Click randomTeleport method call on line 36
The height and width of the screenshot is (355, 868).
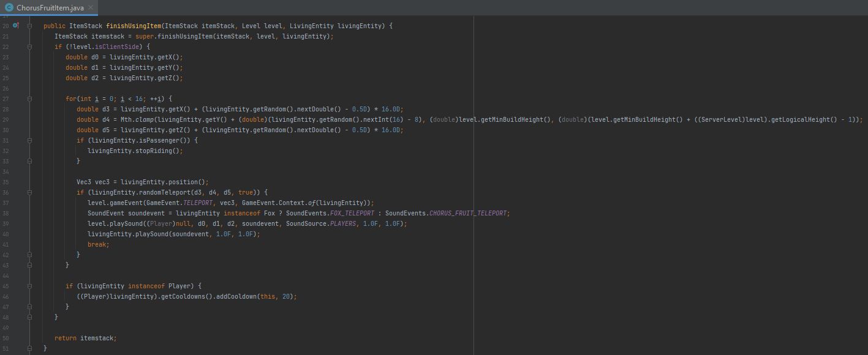click(165, 192)
